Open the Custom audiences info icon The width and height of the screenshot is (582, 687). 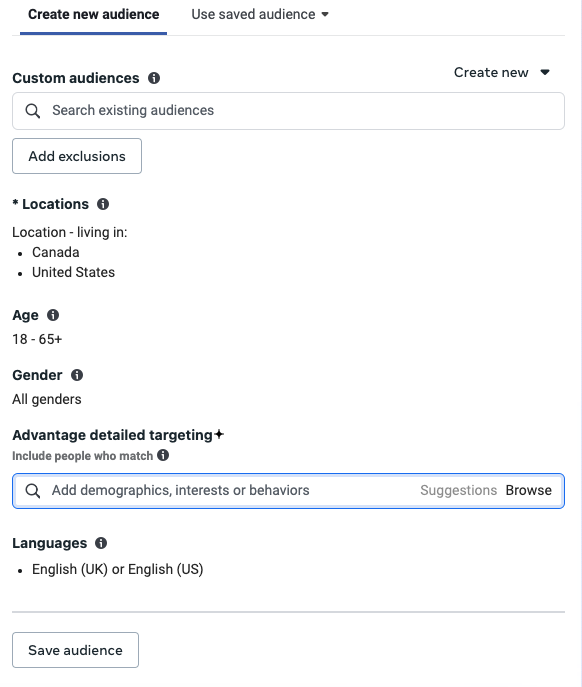click(154, 78)
